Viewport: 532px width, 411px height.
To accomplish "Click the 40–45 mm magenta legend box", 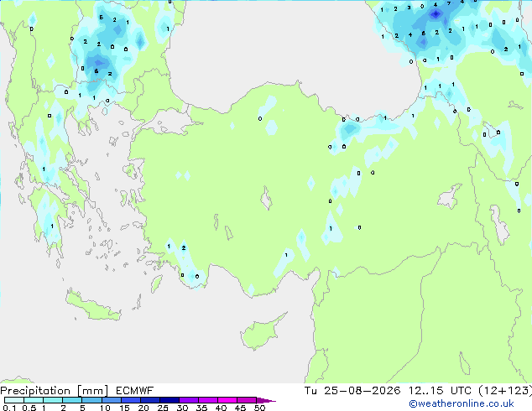I will [227, 400].
